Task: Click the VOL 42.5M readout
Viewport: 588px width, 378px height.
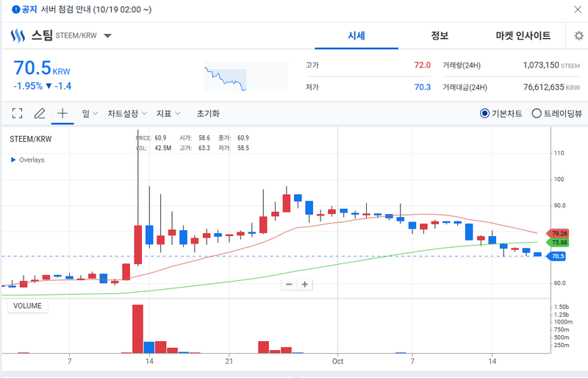Action: point(154,149)
